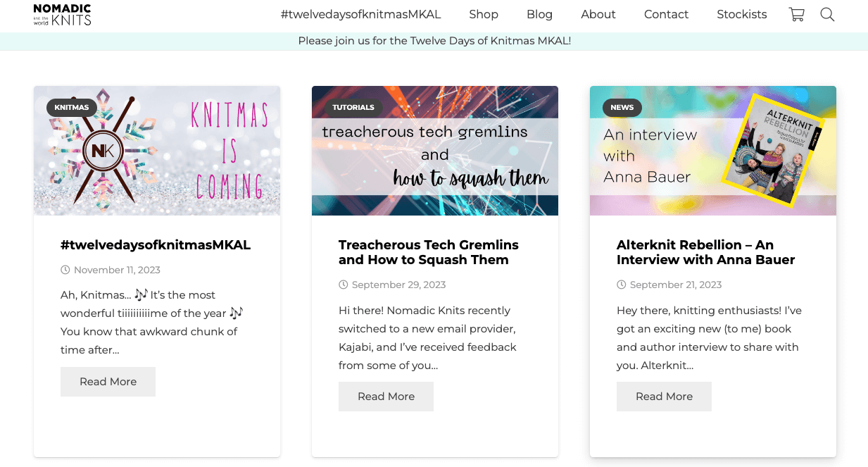Open the Anna Bauer interview thumbnail

(x=713, y=151)
